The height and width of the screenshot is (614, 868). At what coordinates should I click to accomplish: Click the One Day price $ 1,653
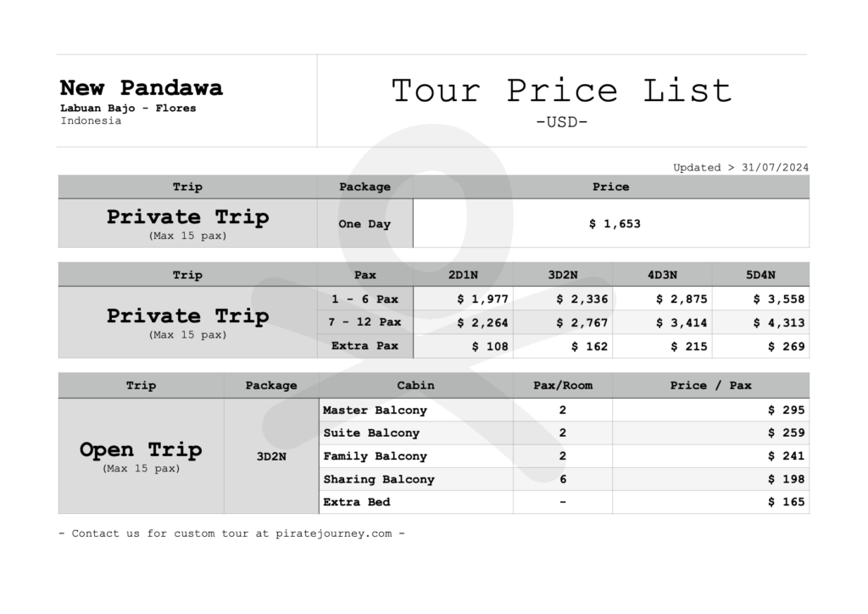[615, 224]
